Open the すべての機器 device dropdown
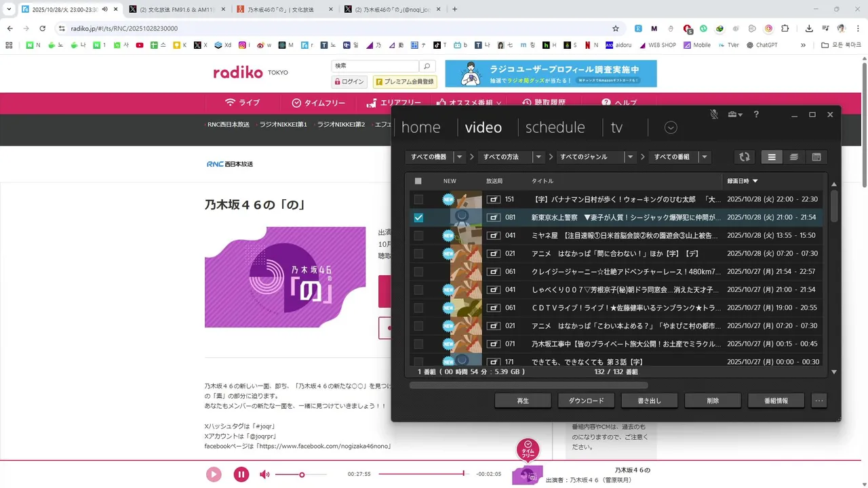The width and height of the screenshot is (868, 488). 435,157
